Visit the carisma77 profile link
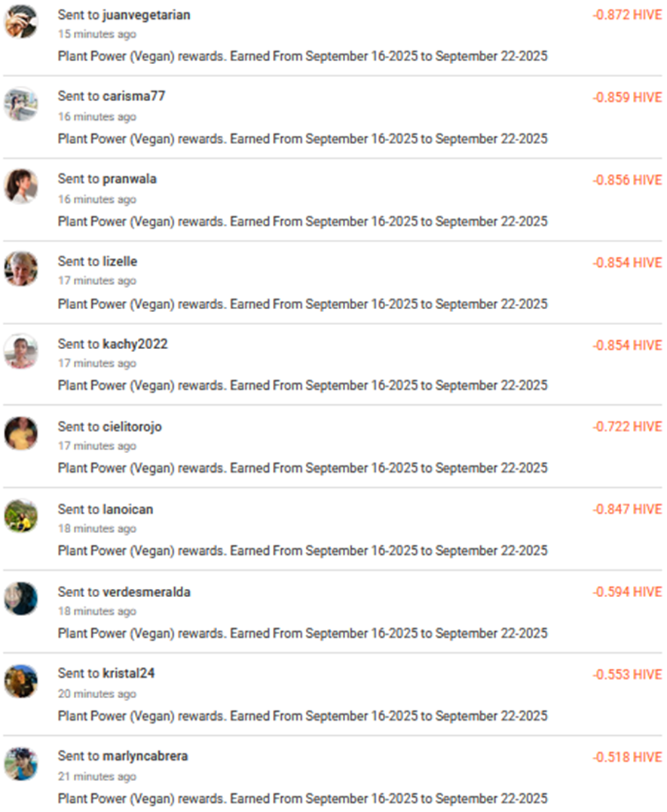This screenshot has width=667, height=812. tap(133, 97)
